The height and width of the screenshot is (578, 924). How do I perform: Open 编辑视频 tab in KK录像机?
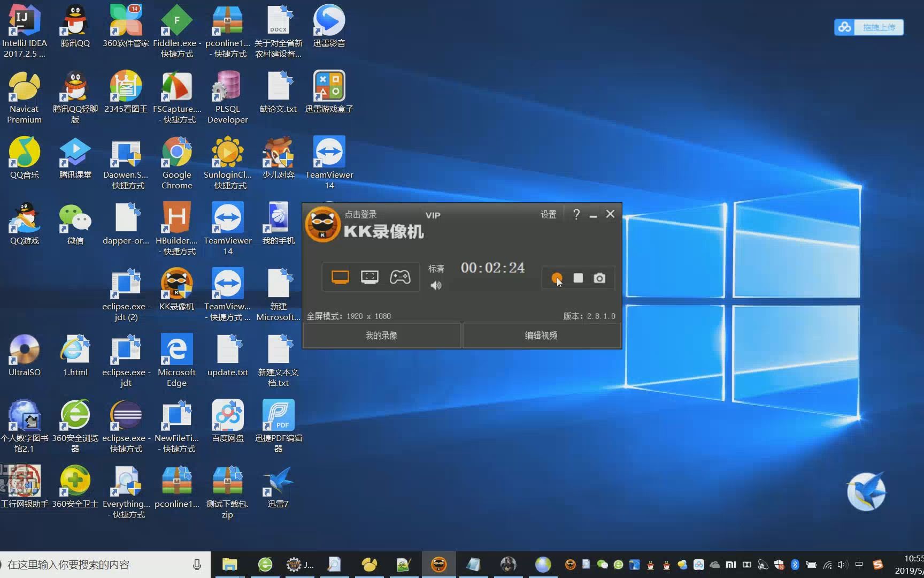[541, 336]
